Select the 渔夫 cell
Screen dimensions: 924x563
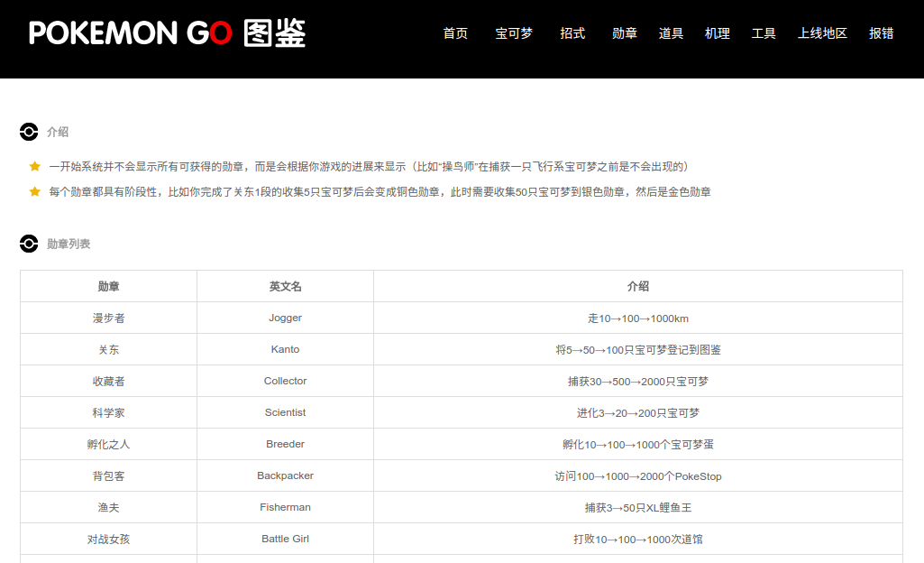pos(108,507)
